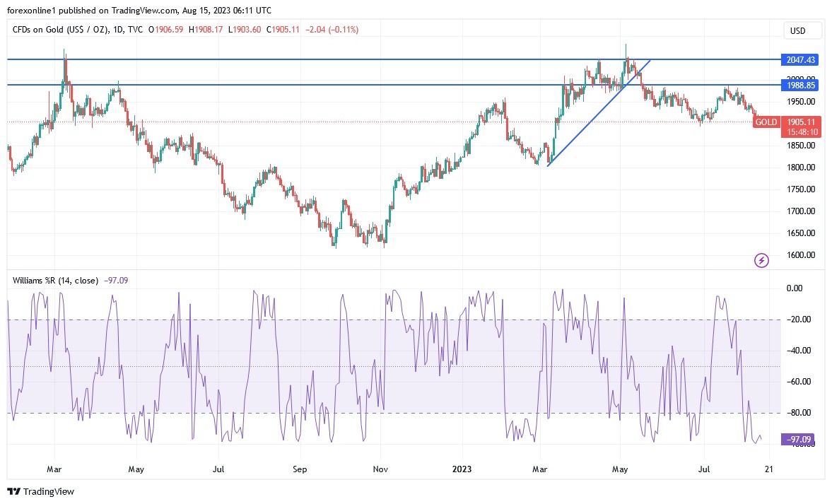Click the TradingView logo at bottom left

coord(41,491)
